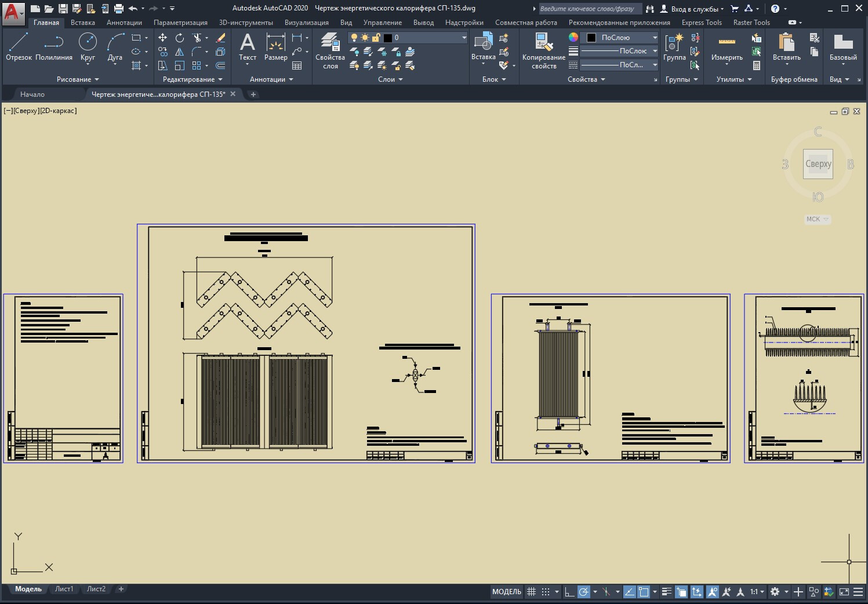Click the keyword search input field

(x=589, y=9)
